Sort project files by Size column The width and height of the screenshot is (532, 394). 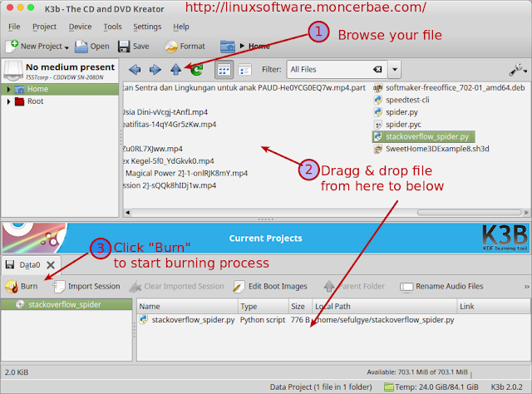(300, 307)
